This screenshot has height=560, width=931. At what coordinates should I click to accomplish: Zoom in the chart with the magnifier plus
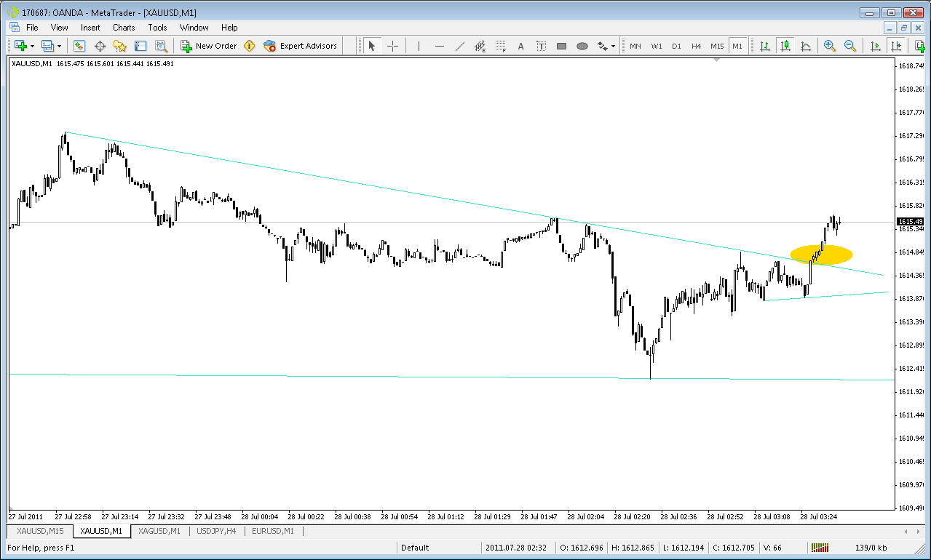tap(830, 46)
